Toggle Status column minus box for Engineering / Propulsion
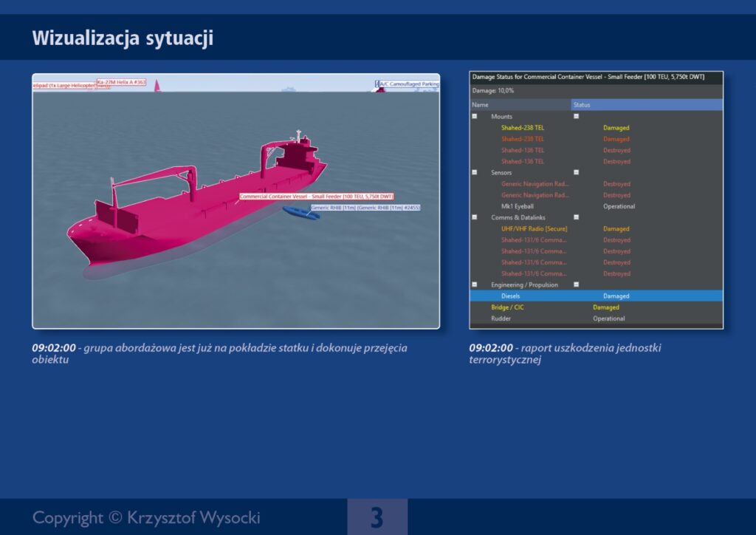 point(577,284)
